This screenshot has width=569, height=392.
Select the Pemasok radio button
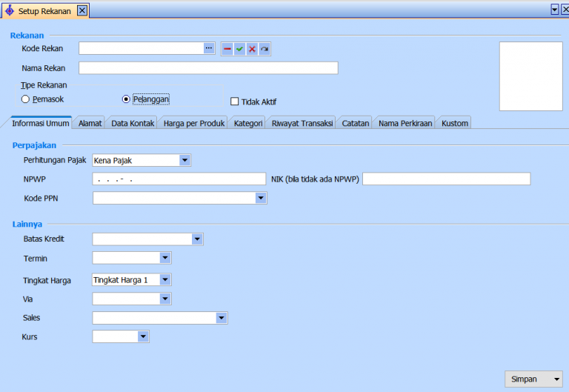coord(26,99)
